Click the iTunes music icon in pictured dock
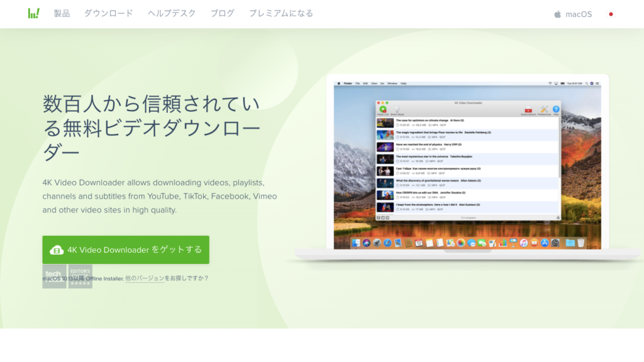This screenshot has width=644, height=362. (524, 243)
